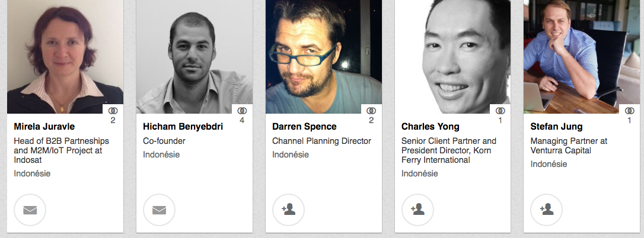View Charles Yong's profile photo
644x238 pixels.
pos(453,56)
